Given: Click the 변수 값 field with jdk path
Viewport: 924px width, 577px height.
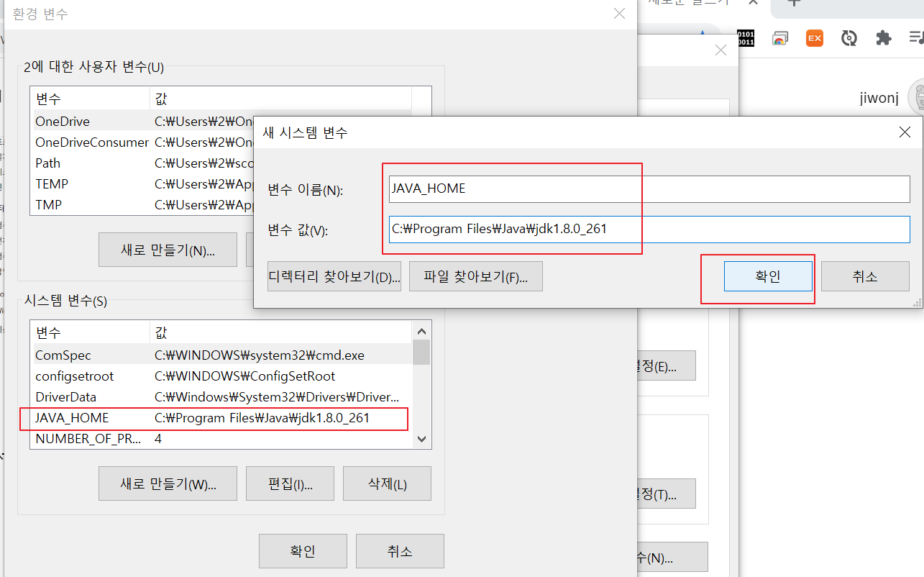Looking at the screenshot, I should pos(649,230).
